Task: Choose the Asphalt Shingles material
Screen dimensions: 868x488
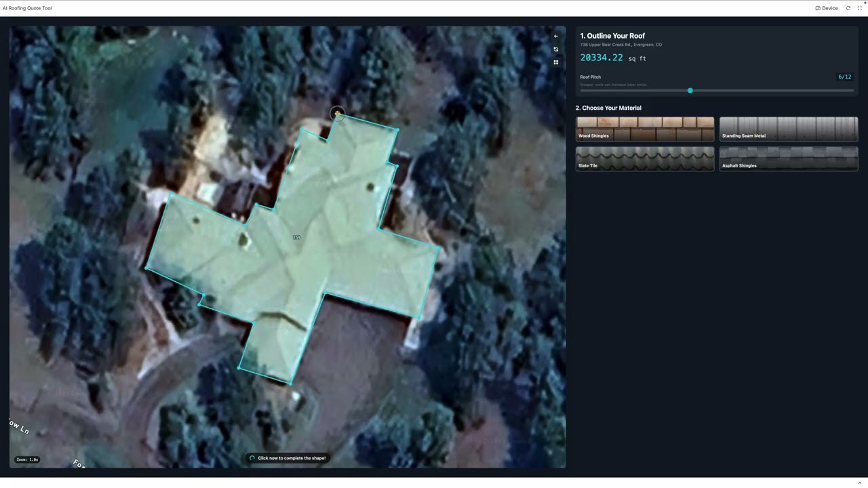Action: pyautogui.click(x=788, y=159)
